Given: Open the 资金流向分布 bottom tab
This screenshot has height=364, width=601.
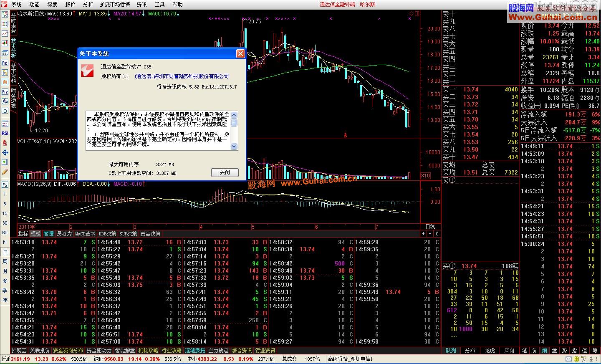Looking at the screenshot, I should coord(68,351).
